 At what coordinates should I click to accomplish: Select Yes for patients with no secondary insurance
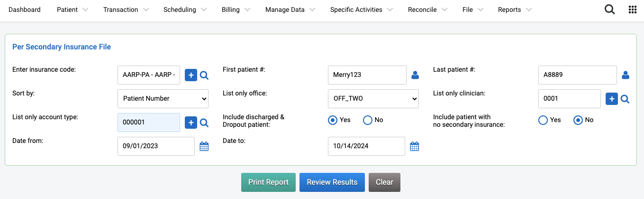click(x=543, y=120)
